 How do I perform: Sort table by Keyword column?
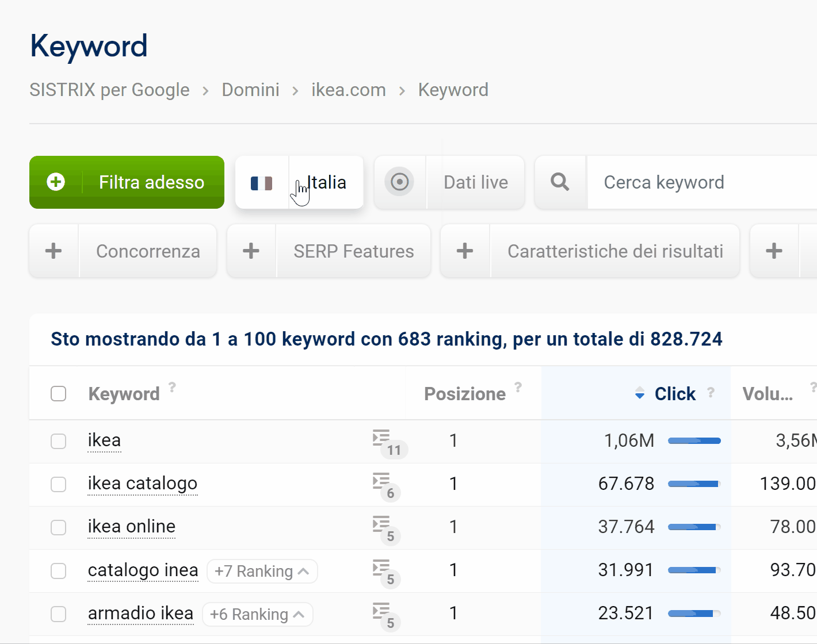(124, 394)
